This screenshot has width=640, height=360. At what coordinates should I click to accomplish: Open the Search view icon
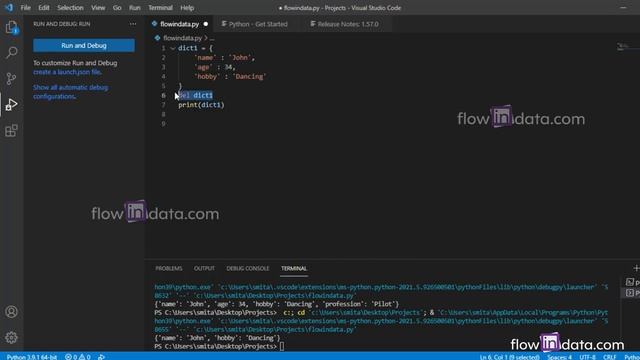coord(11,52)
